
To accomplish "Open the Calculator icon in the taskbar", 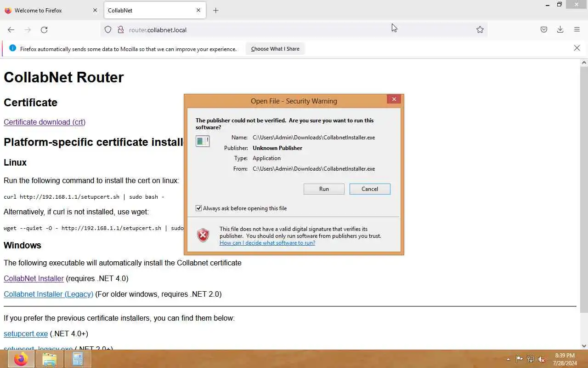I will tap(78, 359).
